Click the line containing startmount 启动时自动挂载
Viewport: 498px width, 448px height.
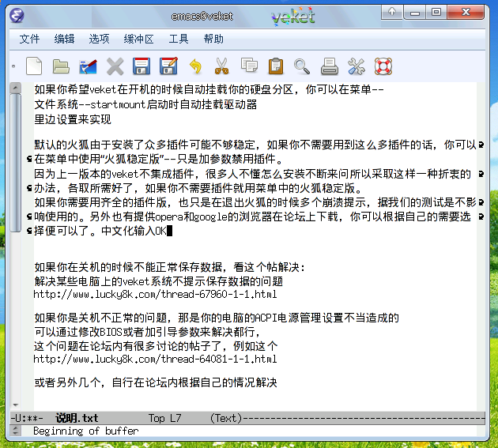click(x=145, y=104)
